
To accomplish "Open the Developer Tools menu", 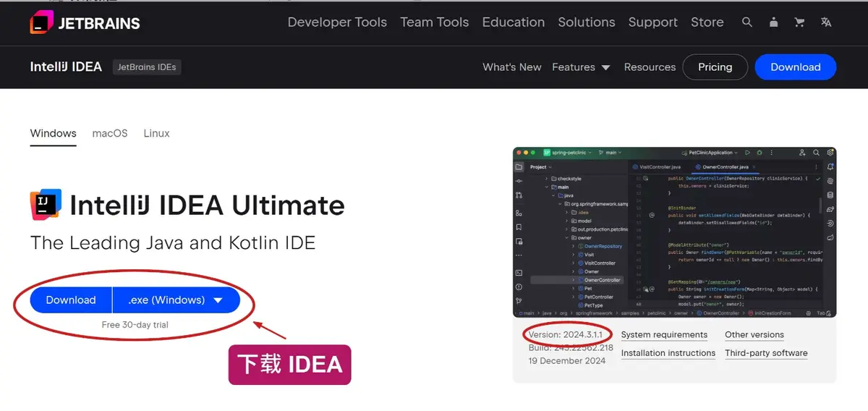I will pos(337,22).
